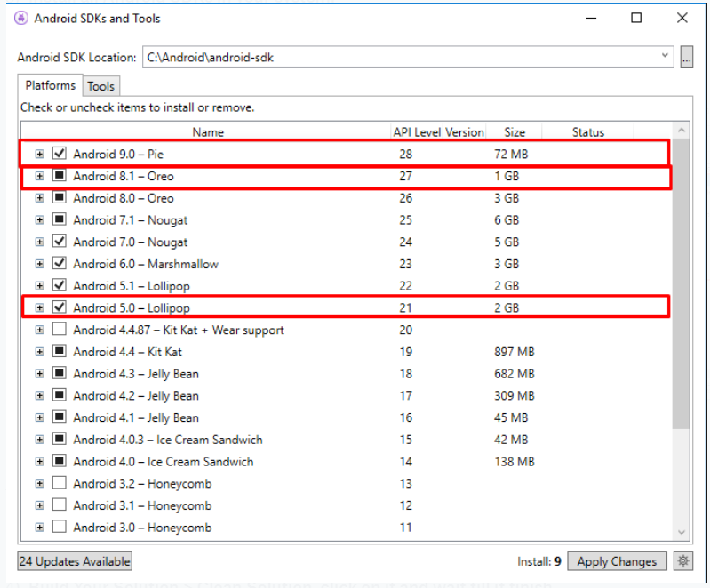Expand the Android 3.1 – Honeycomb node
Screen dimensions: 710x588
click(x=40, y=505)
